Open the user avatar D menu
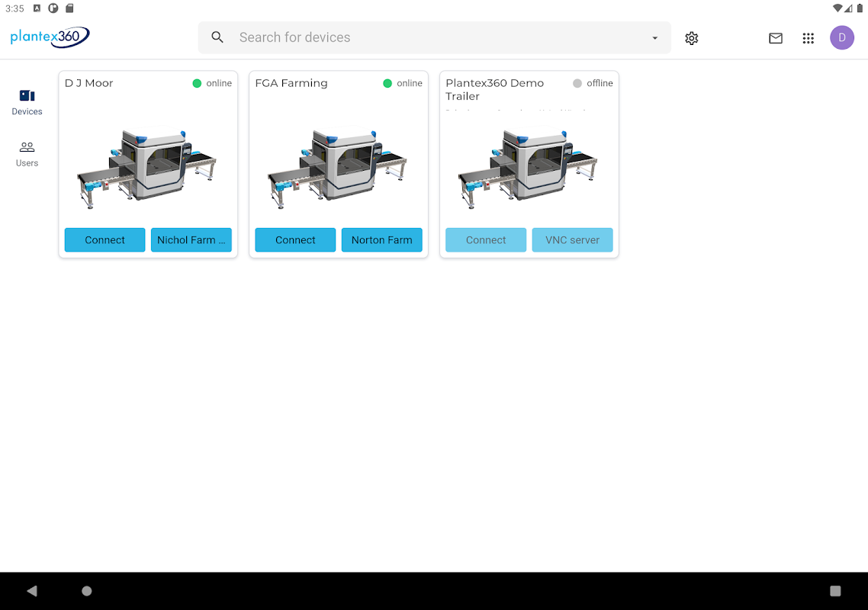The width and height of the screenshot is (868, 610). 841,37
